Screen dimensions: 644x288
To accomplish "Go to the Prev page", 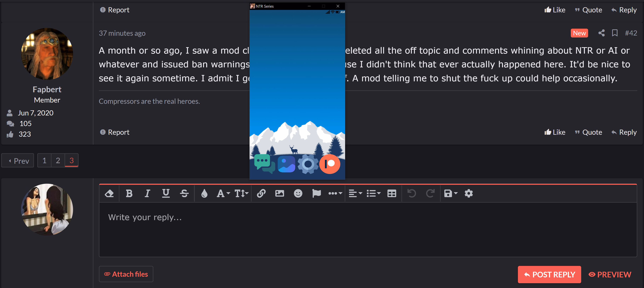I will click(18, 161).
